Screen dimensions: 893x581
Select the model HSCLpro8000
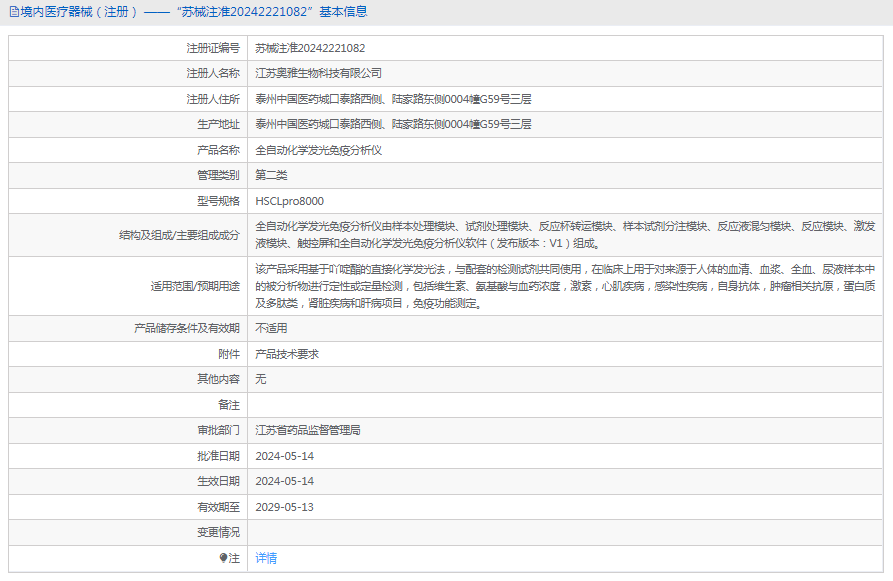coord(289,201)
